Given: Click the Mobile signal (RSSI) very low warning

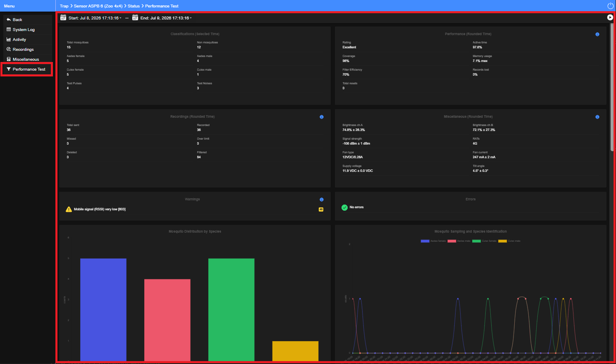Looking at the screenshot, I should (100, 209).
